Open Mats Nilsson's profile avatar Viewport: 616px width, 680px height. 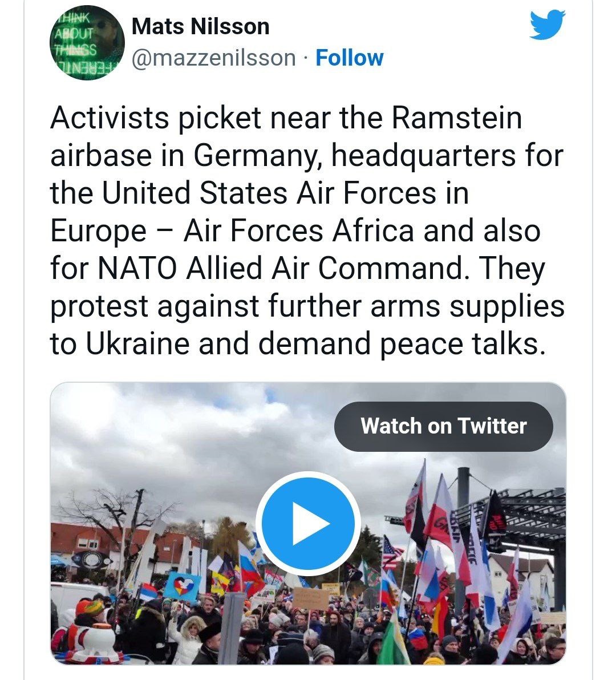pos(87,44)
